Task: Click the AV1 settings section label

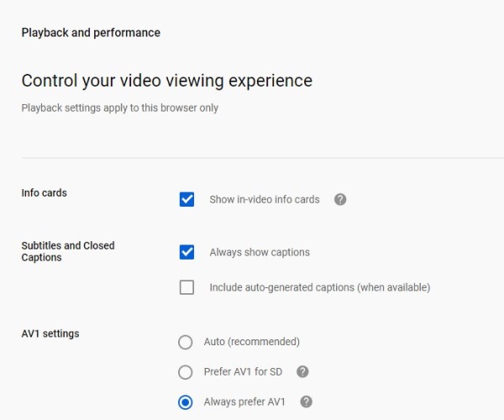Action: click(50, 333)
